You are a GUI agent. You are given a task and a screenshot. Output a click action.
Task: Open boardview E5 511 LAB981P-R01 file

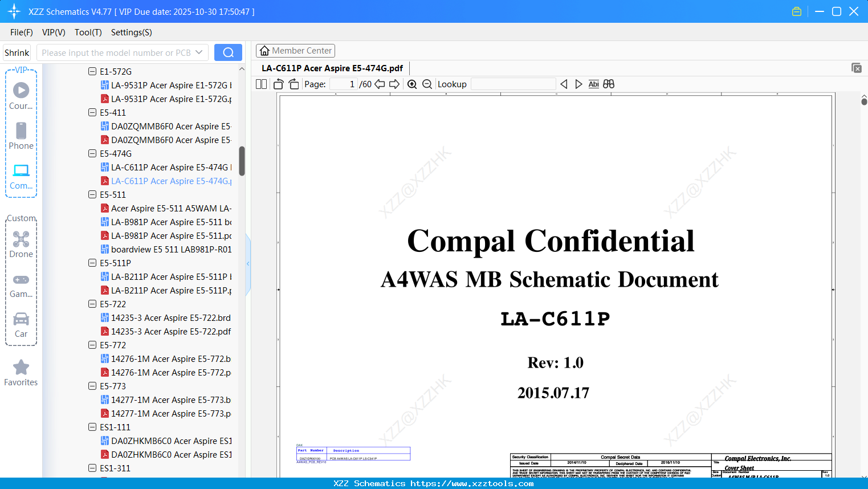(x=166, y=249)
